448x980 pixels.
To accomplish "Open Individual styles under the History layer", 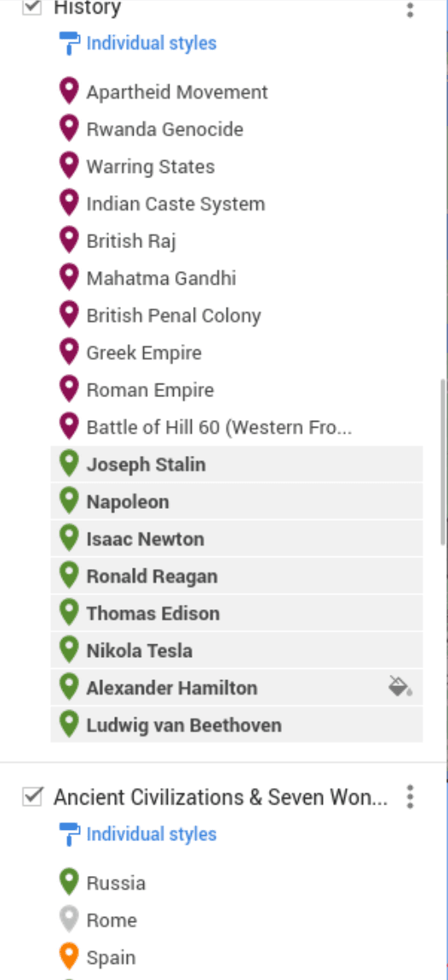I will [152, 43].
